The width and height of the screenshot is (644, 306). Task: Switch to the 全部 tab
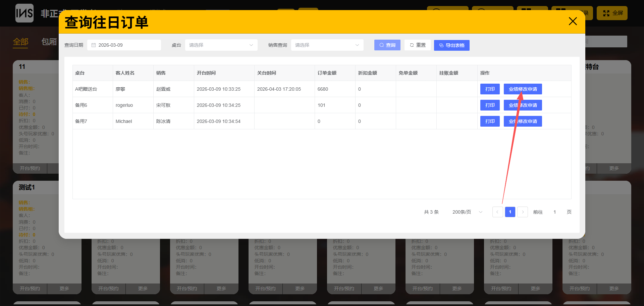coord(20,42)
